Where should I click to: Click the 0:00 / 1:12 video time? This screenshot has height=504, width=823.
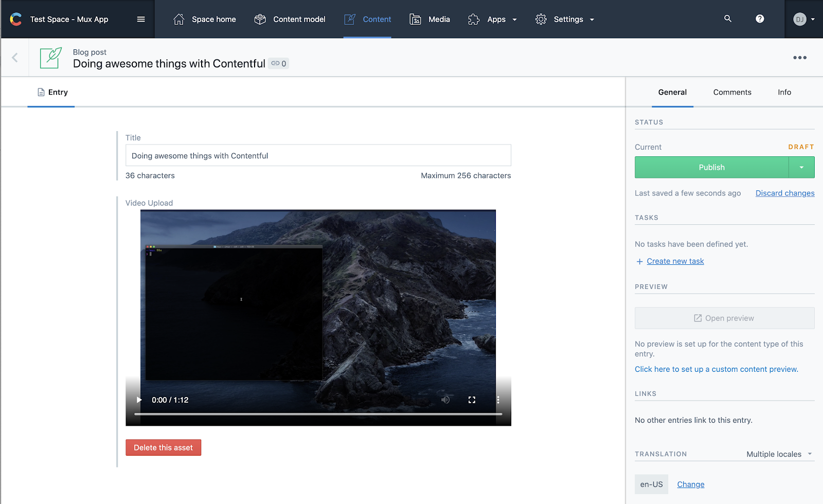pyautogui.click(x=170, y=400)
